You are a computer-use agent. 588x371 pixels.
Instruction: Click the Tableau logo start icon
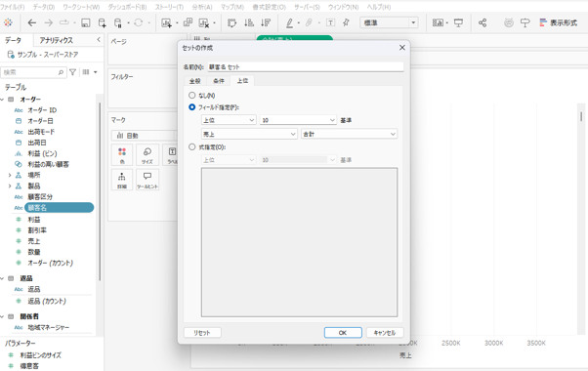click(8, 22)
